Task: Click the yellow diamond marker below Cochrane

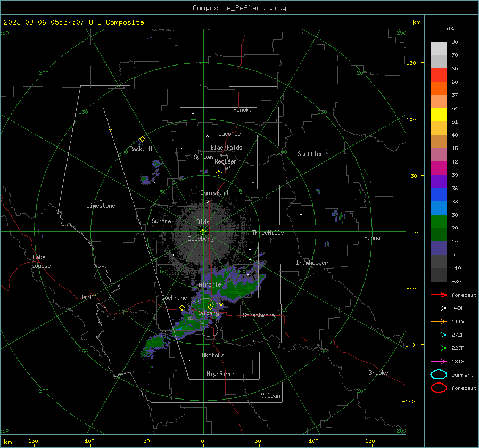Action: [x=183, y=307]
